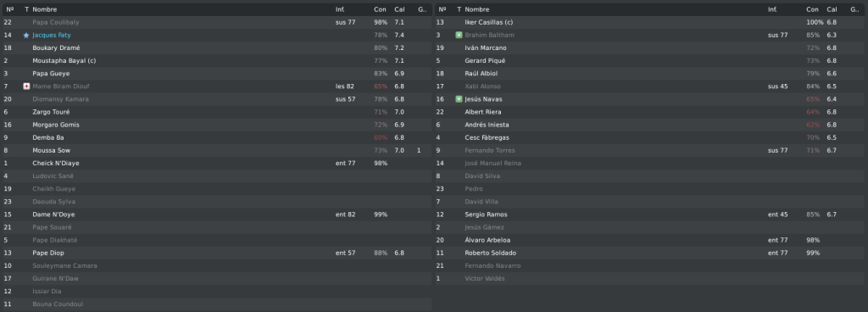Image resolution: width=868 pixels, height=312 pixels.
Task: Open Demba Ba player entry
Action: click(216, 137)
